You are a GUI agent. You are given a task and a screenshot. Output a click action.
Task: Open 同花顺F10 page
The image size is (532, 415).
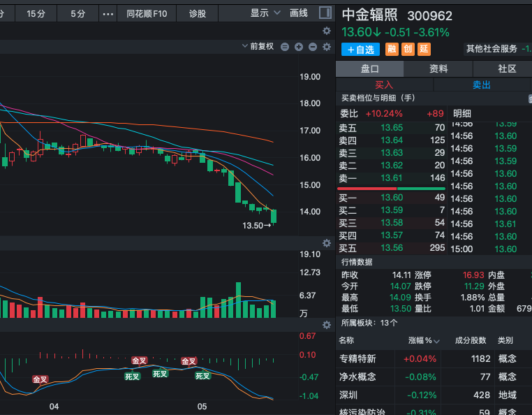pyautogui.click(x=147, y=14)
